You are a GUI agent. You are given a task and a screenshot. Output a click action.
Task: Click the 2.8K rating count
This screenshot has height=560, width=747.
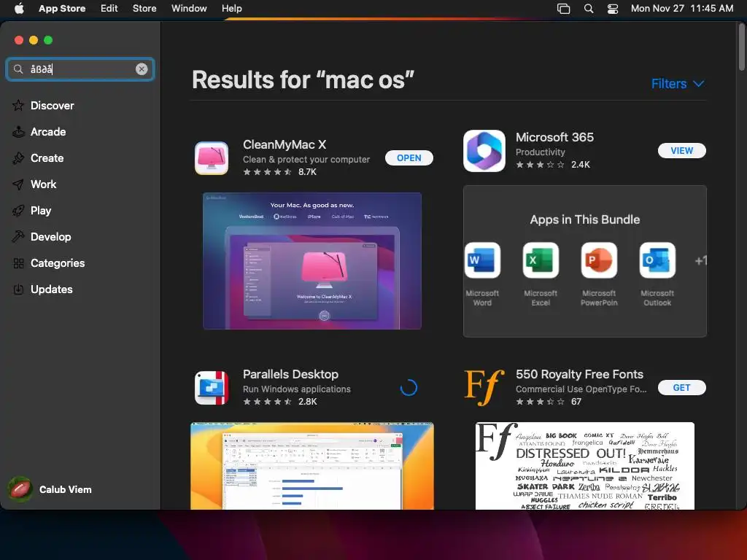click(307, 402)
